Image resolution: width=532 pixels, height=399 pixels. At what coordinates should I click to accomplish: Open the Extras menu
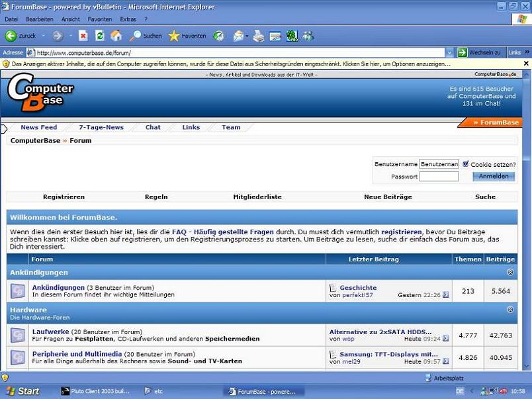128,19
